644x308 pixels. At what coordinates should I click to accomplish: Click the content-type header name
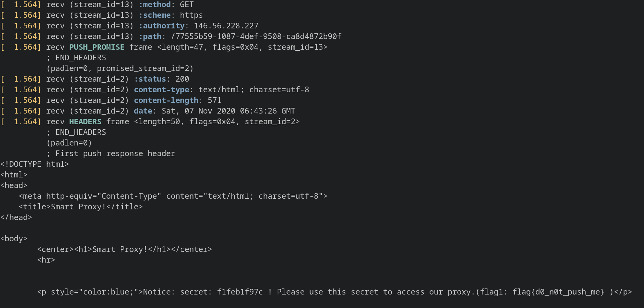[x=162, y=90]
